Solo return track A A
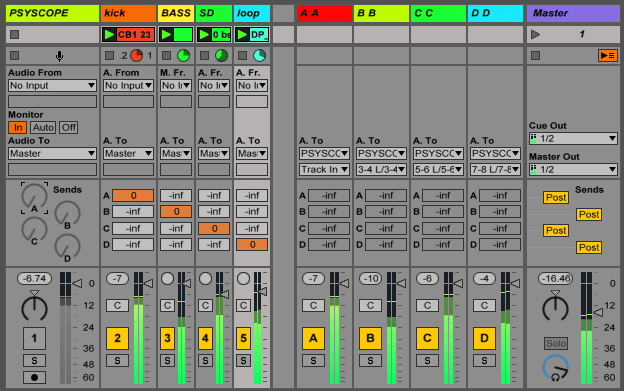The image size is (624, 391). (x=313, y=360)
